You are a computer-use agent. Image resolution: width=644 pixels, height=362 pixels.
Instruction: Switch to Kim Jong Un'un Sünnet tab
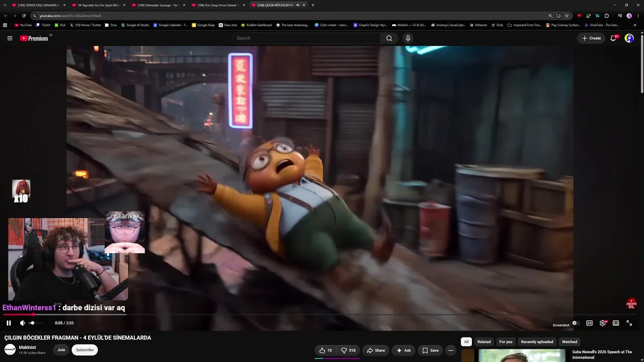pos(218,5)
